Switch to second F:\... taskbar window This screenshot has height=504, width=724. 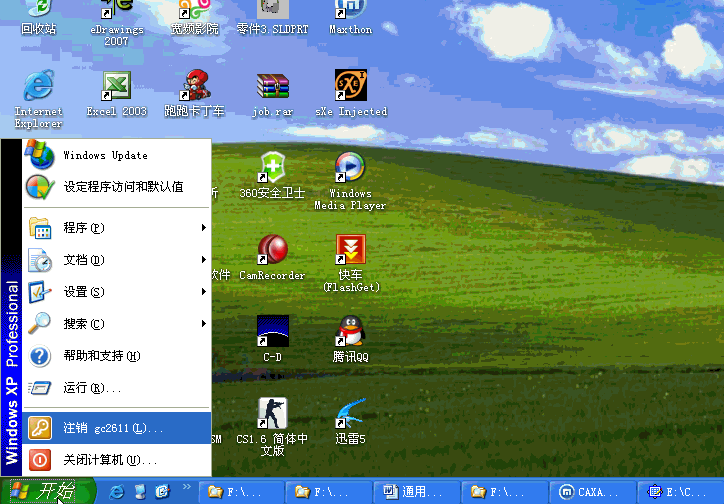(x=329, y=492)
